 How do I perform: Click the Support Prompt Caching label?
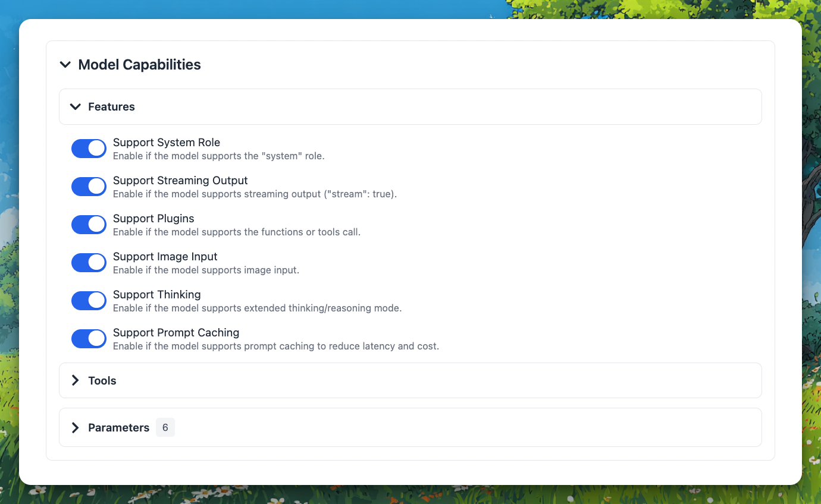coord(176,333)
